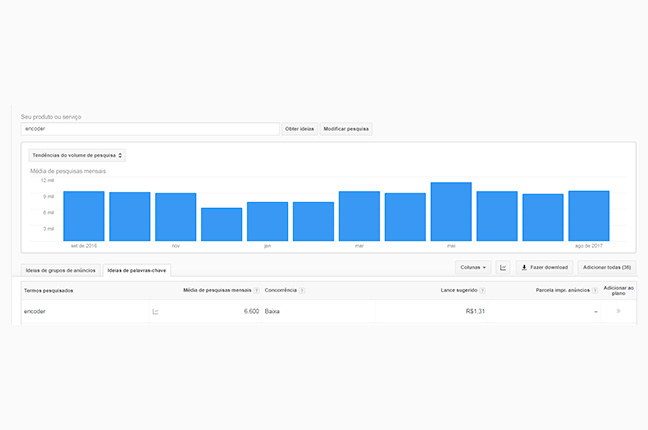This screenshot has height=430, width=648.
Task: Click the set de 2016 chart bar
Action: coord(84,216)
